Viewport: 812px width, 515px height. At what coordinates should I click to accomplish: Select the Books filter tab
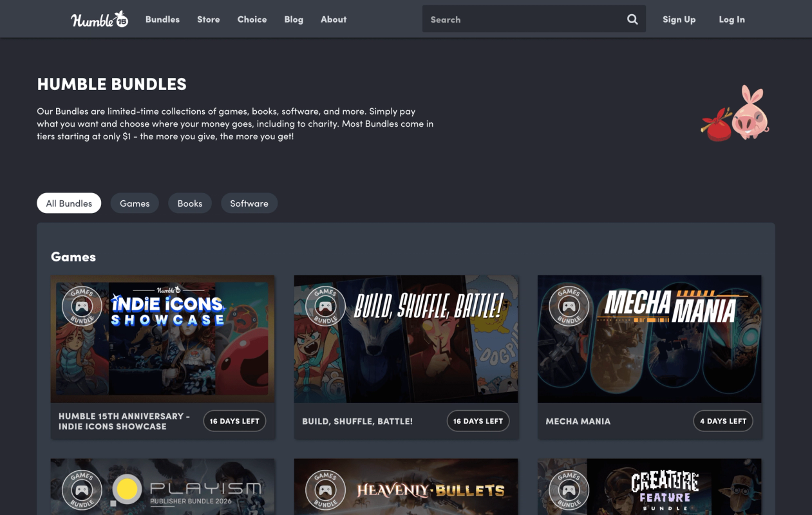tap(190, 203)
